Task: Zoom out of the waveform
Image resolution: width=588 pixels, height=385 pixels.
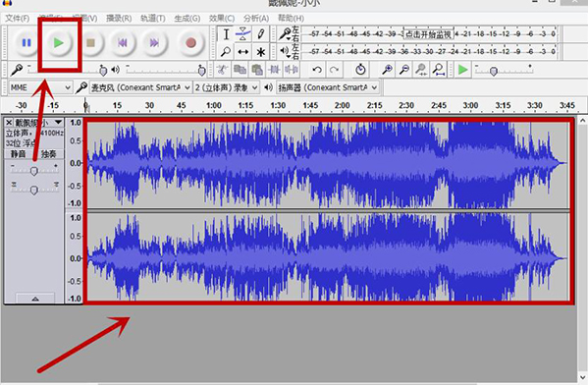Action: click(x=403, y=70)
